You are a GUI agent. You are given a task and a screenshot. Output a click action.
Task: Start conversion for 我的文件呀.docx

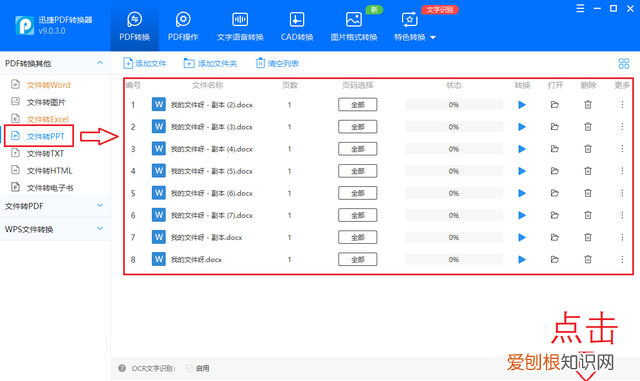click(522, 259)
